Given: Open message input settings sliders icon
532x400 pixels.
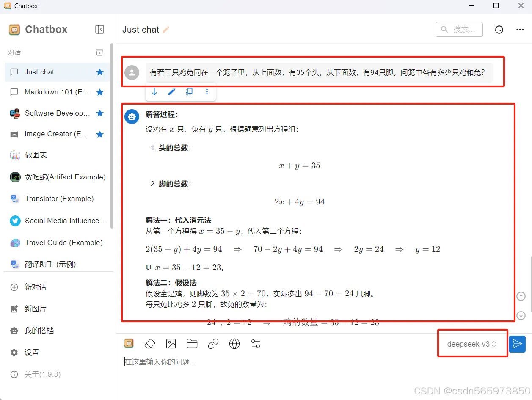Looking at the screenshot, I should coord(256,344).
